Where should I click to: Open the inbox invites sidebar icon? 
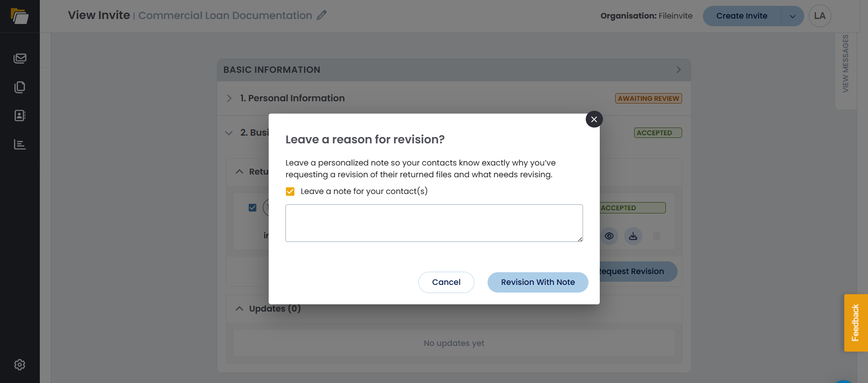20,58
